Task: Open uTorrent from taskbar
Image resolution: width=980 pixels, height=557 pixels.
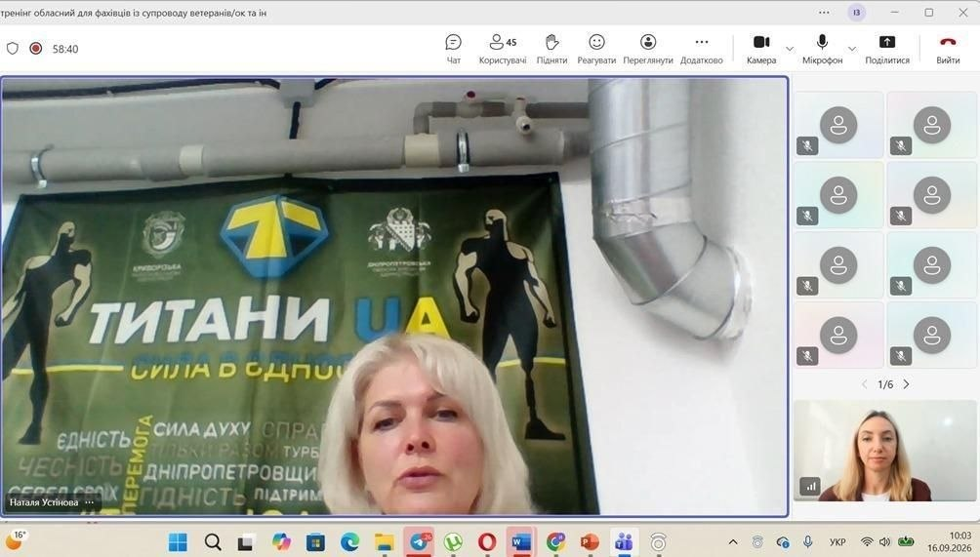Action: coord(453,542)
